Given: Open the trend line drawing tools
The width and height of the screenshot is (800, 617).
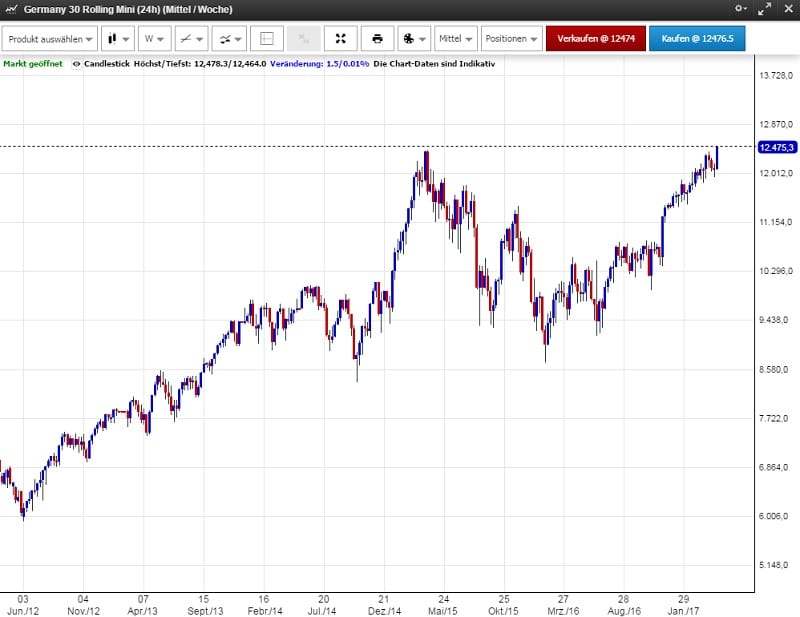Looking at the screenshot, I should 190,39.
